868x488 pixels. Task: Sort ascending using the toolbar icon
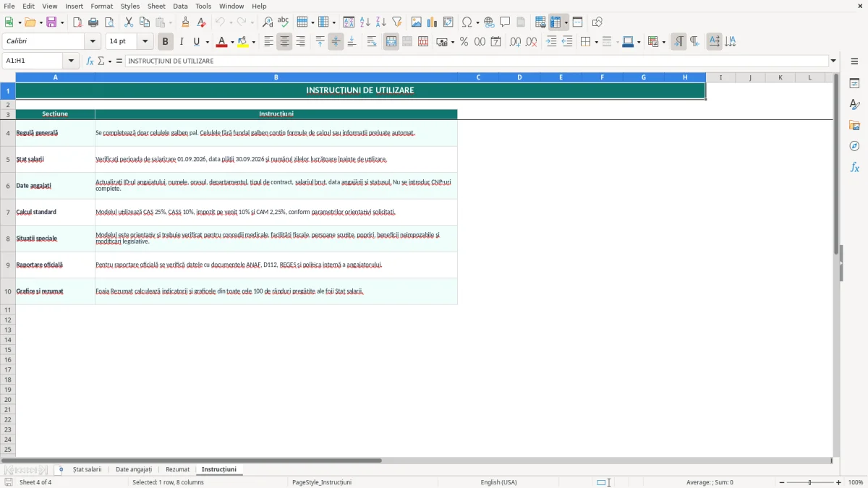pyautogui.click(x=365, y=22)
